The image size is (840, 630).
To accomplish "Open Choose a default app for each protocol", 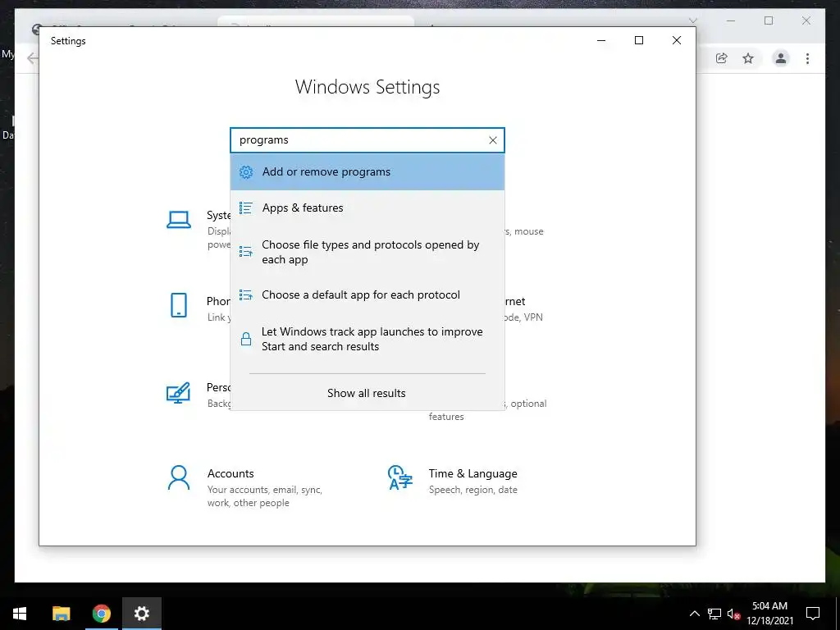I will tap(367, 294).
